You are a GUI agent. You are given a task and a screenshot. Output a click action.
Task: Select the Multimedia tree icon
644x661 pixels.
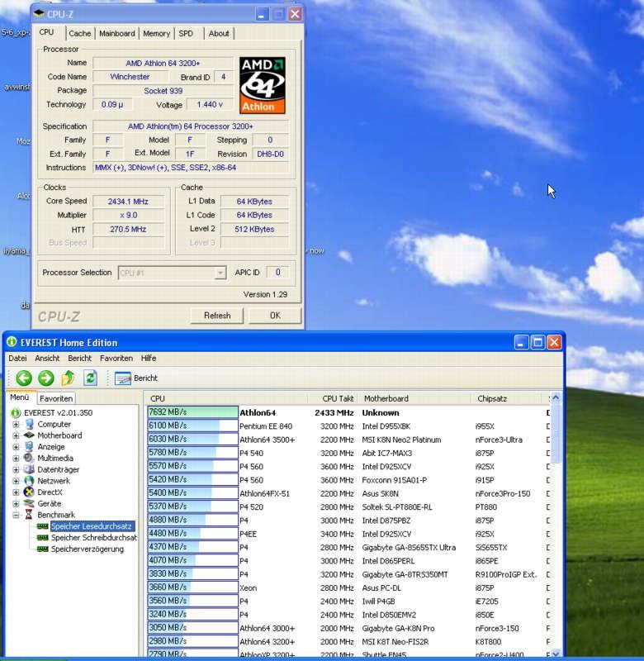click(29, 458)
